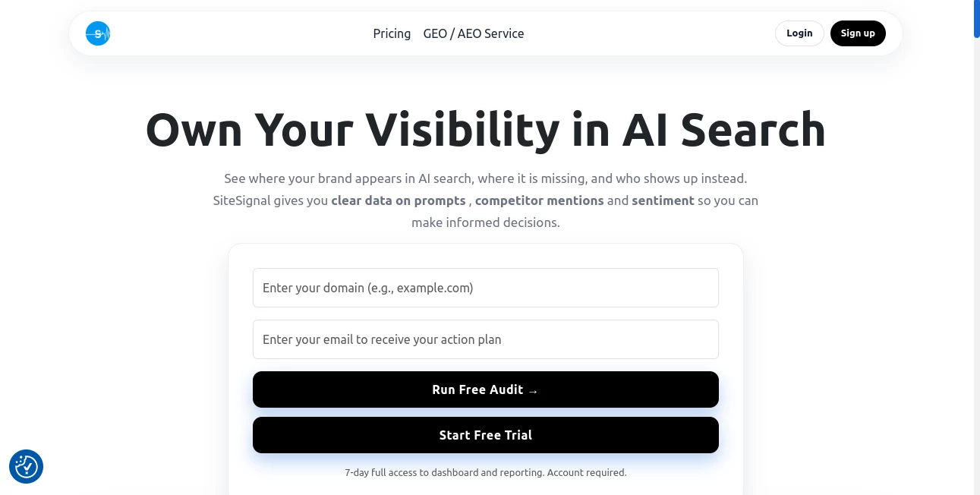
Task: Click the blue scrollbar at top right
Action: (975, 19)
